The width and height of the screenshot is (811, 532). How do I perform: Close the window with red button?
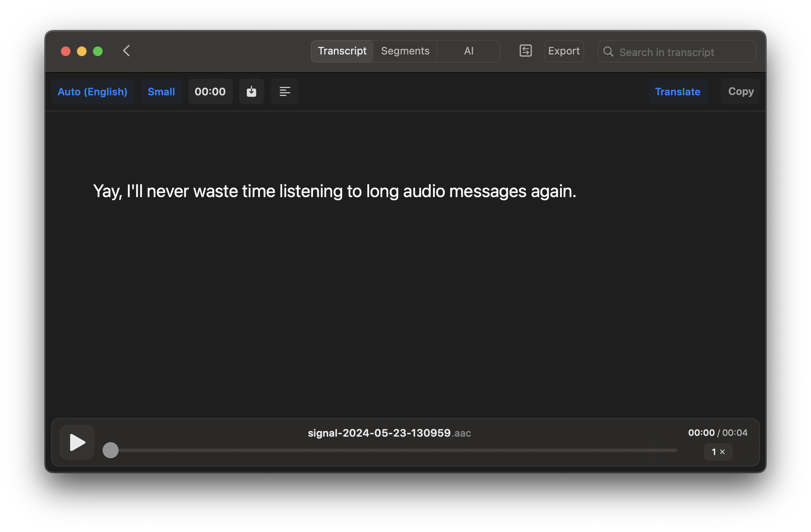point(66,51)
